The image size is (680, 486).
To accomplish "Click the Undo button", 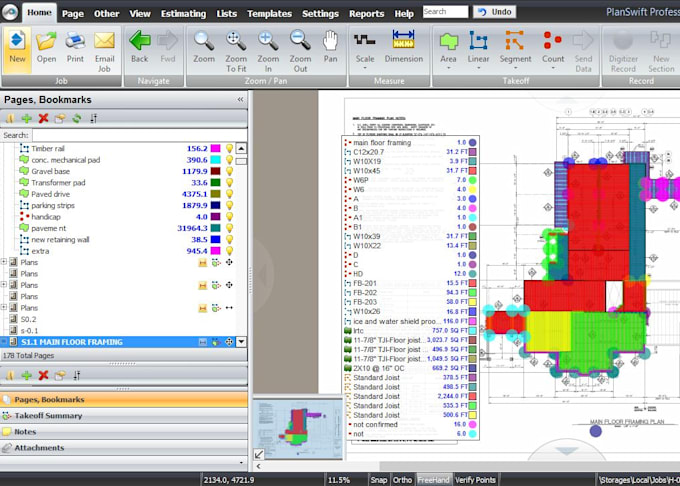I will coord(495,12).
